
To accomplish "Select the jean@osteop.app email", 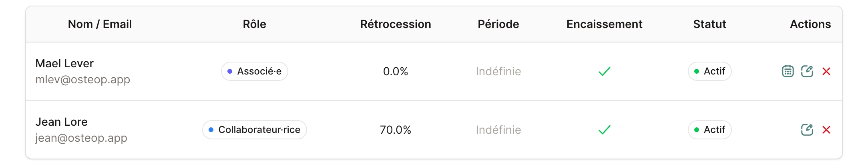I will (81, 138).
